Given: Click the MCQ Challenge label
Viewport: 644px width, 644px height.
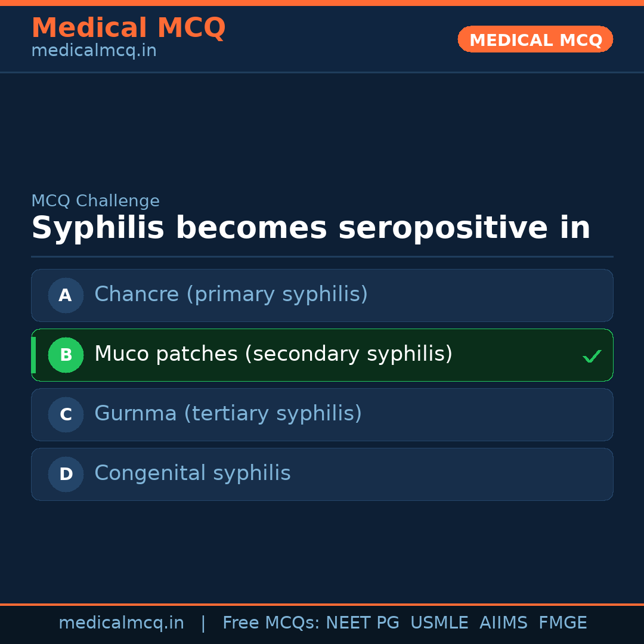Looking at the screenshot, I should [95, 201].
